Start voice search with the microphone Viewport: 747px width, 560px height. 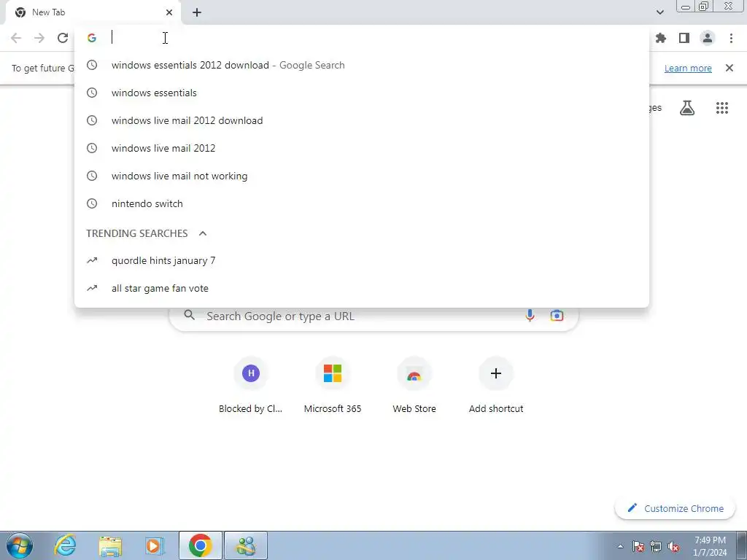530,315
